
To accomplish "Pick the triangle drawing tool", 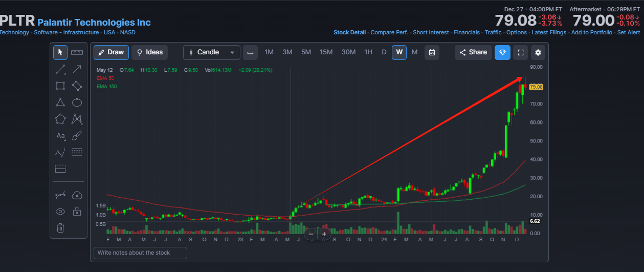I will (60, 102).
